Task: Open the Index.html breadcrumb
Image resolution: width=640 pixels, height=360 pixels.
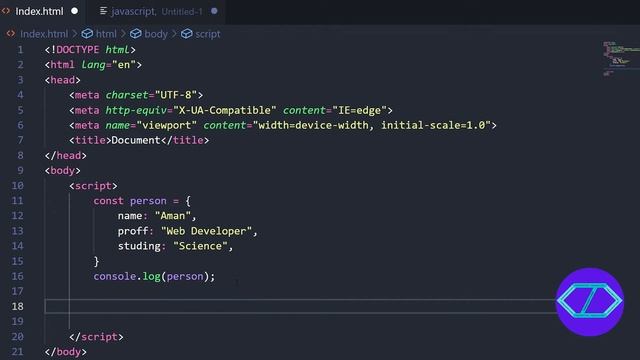Action: (x=44, y=34)
